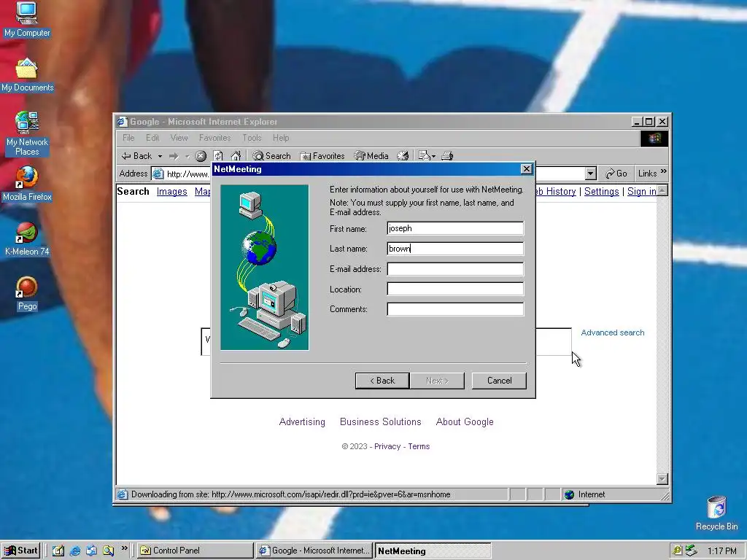Expand the quick launch overflow chevron

(124, 548)
